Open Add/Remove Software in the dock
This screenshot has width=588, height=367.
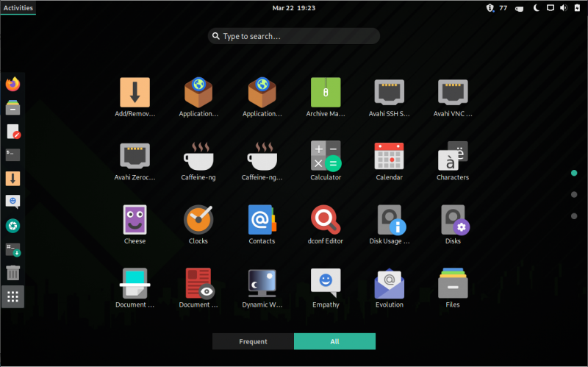click(x=12, y=179)
